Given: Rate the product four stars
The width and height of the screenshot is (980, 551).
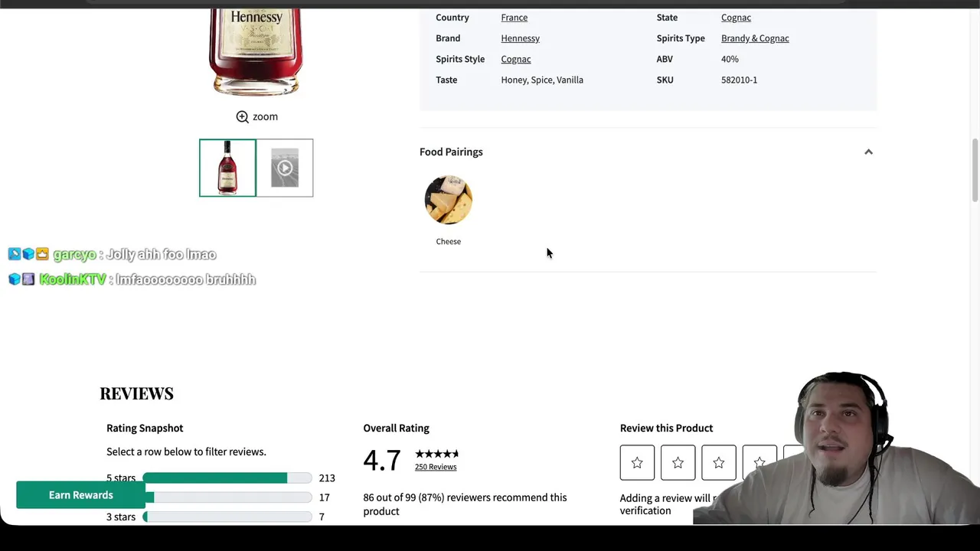Looking at the screenshot, I should tap(759, 462).
